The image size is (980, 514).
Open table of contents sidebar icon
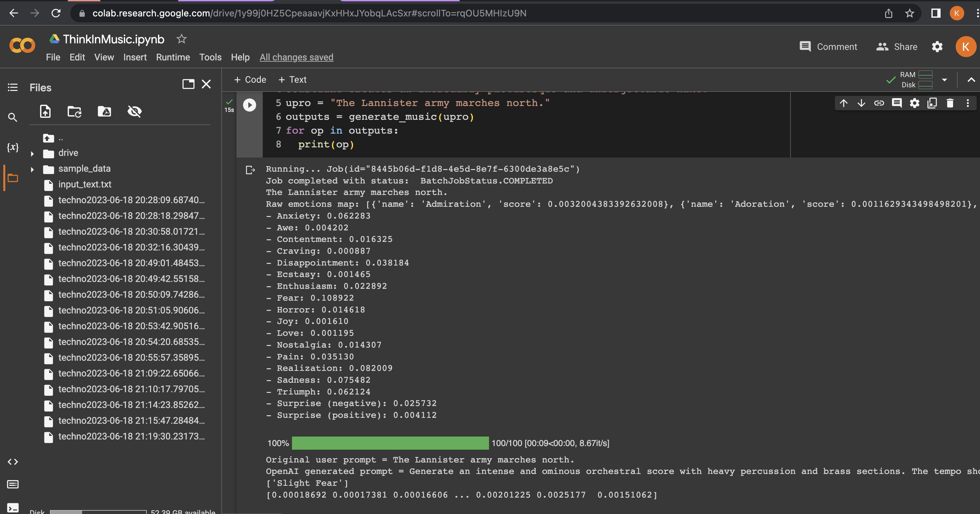click(x=12, y=87)
